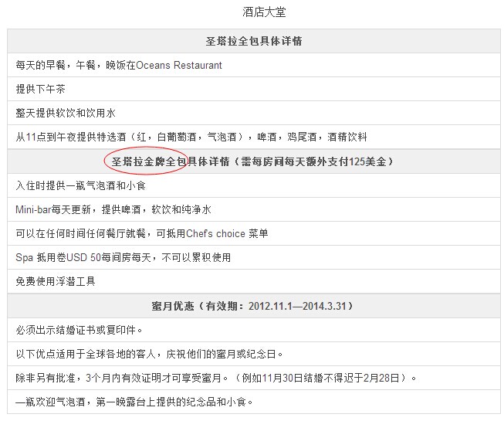The height and width of the screenshot is (421, 504).
Task: Select the 入住时提供一瓶气泡酒和小食 row
Action: tap(81, 186)
